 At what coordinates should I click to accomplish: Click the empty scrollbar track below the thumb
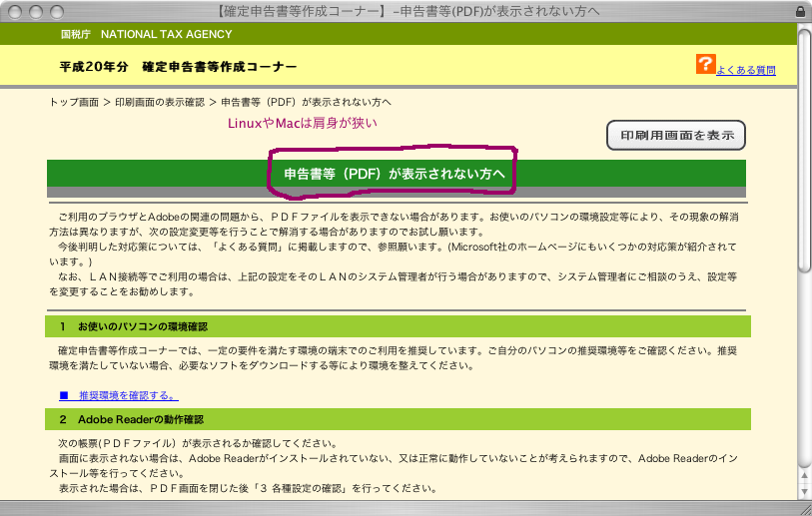click(x=804, y=379)
